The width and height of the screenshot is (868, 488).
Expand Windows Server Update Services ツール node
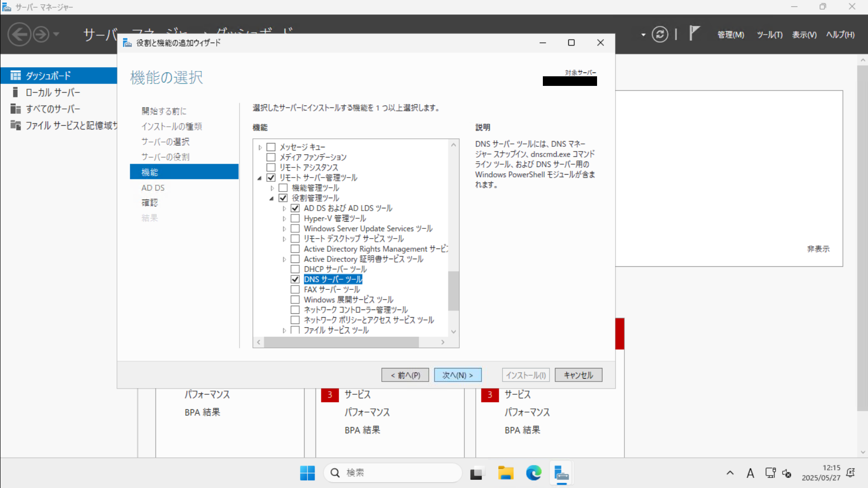284,229
